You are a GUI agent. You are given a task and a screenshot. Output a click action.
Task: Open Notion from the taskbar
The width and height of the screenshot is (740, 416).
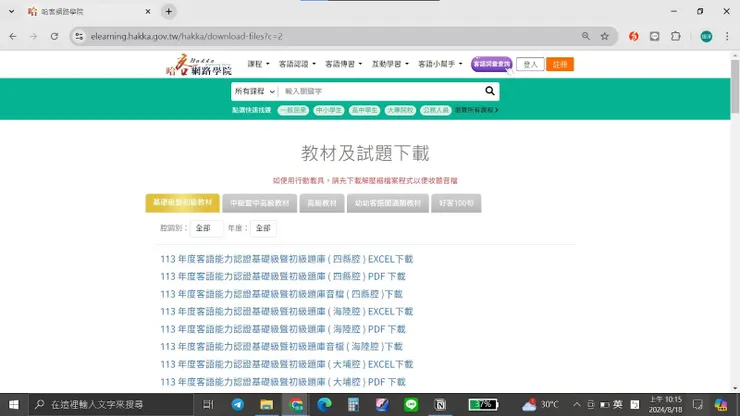(440, 405)
